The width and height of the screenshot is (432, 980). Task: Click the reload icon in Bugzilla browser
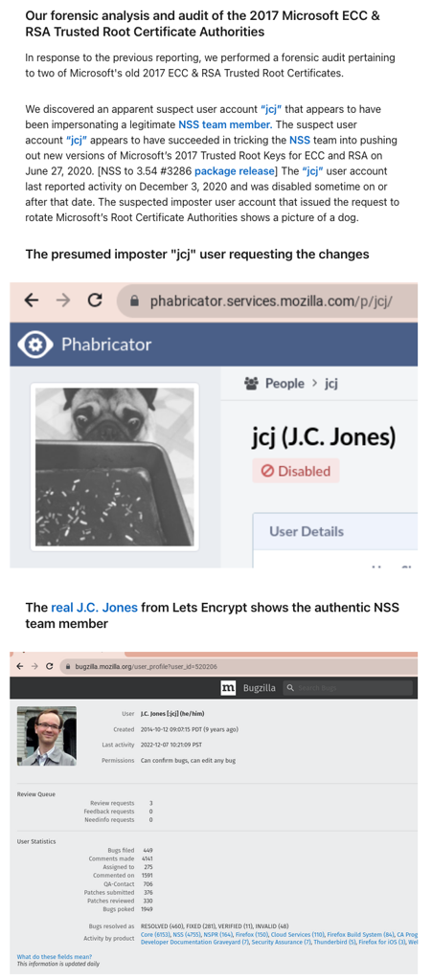click(x=50, y=666)
